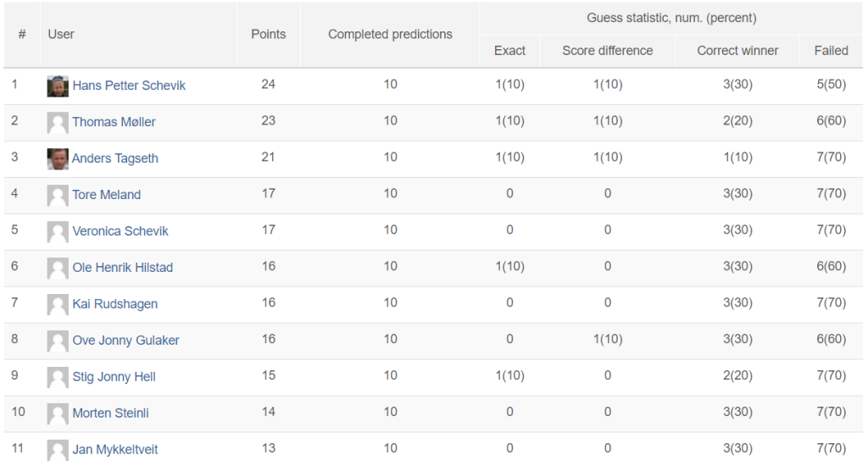Click the Exact column header
This screenshot has width=868, height=466.
pyautogui.click(x=509, y=51)
